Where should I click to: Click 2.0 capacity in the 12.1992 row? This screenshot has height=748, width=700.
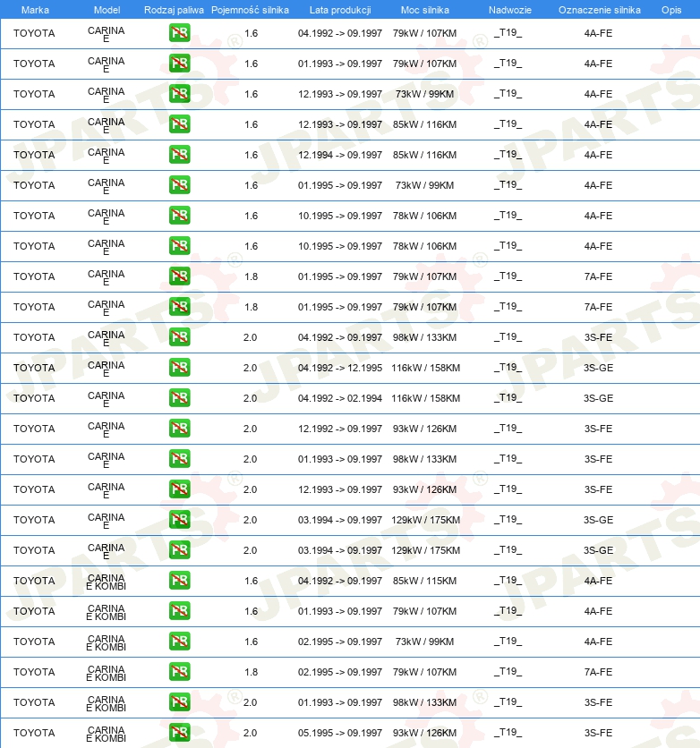pyautogui.click(x=250, y=429)
